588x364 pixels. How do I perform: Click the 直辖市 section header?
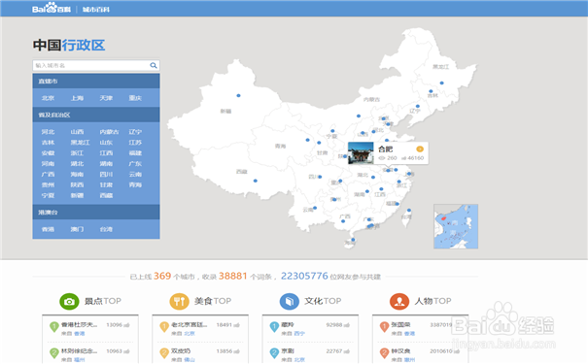click(96, 81)
